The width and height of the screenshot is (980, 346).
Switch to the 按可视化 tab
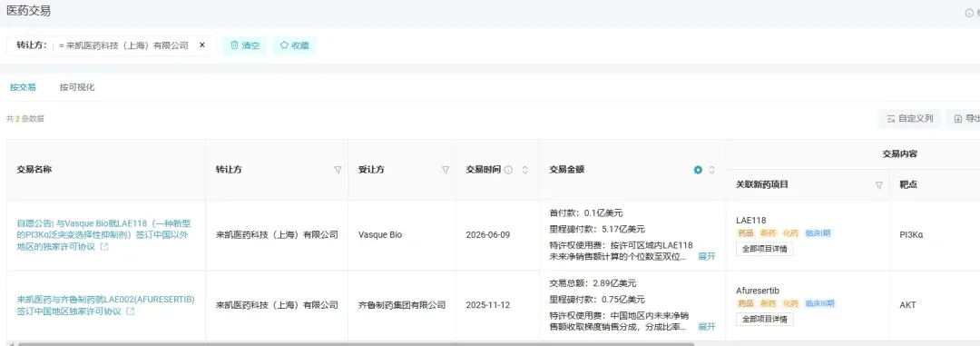[77, 87]
